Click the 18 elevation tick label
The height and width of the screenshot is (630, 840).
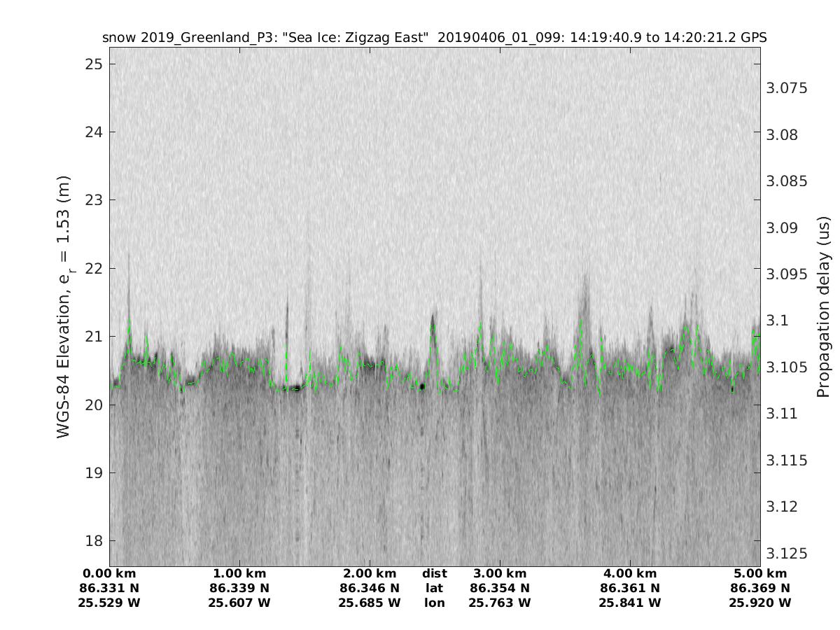(93, 541)
